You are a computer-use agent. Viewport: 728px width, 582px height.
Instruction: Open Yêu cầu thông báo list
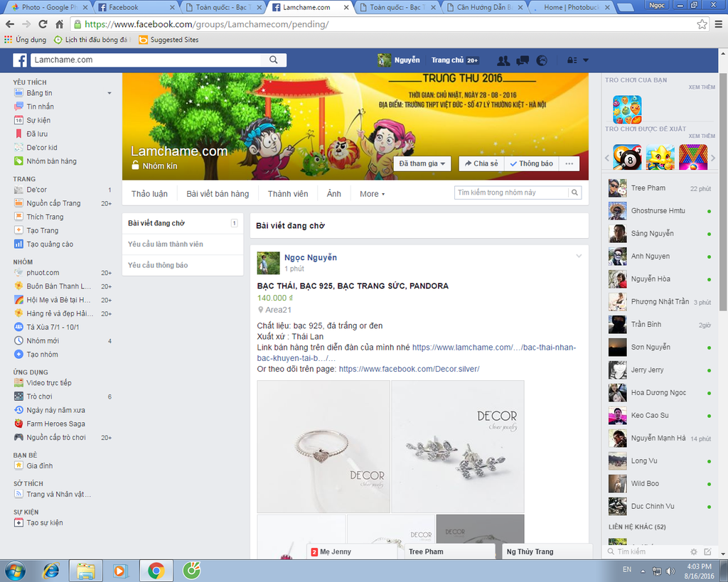click(x=183, y=265)
